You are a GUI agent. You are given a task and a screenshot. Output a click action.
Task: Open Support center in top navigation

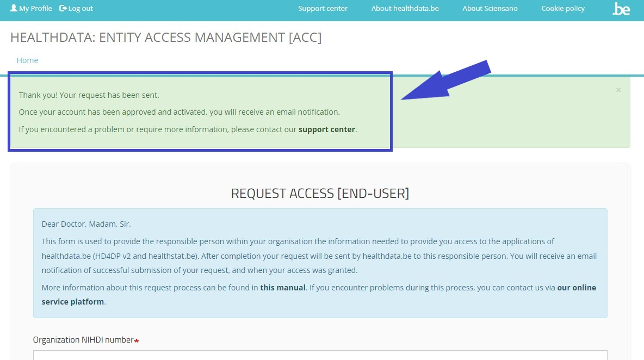pyautogui.click(x=323, y=8)
